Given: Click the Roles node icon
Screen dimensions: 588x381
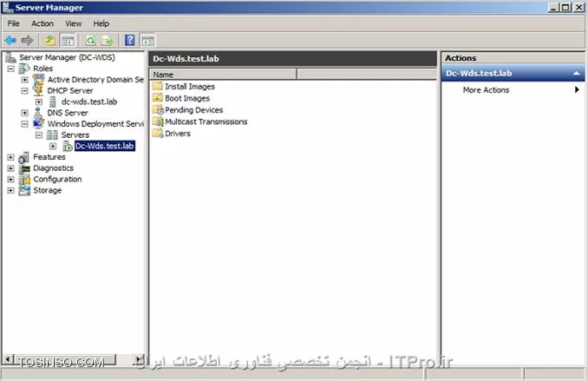Looking at the screenshot, I should pyautogui.click(x=24, y=69).
